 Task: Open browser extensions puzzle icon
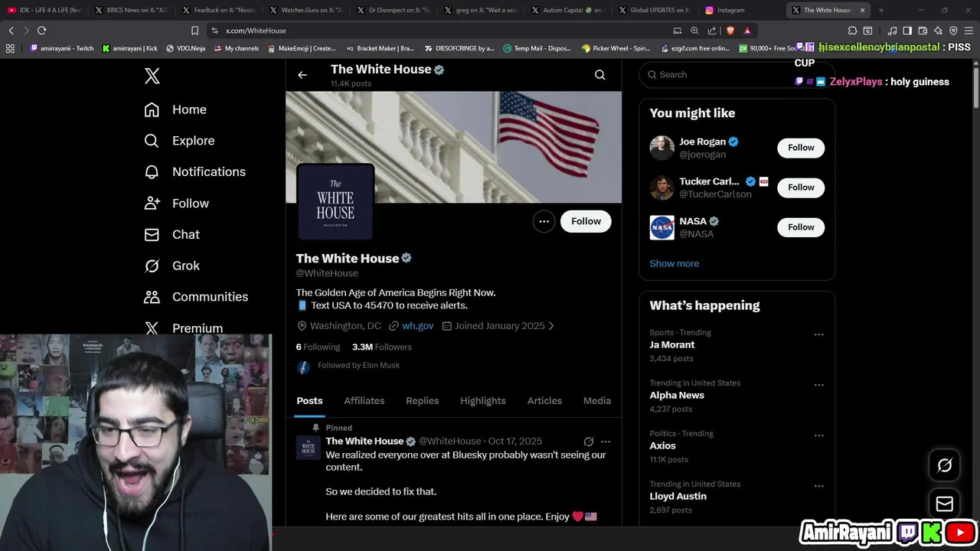[852, 31]
